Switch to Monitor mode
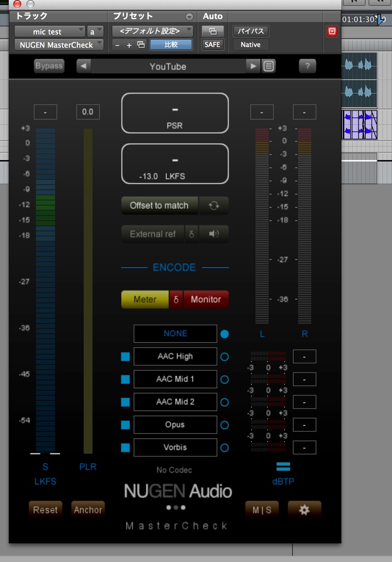Viewport: 392px width, 562px height. point(206,300)
